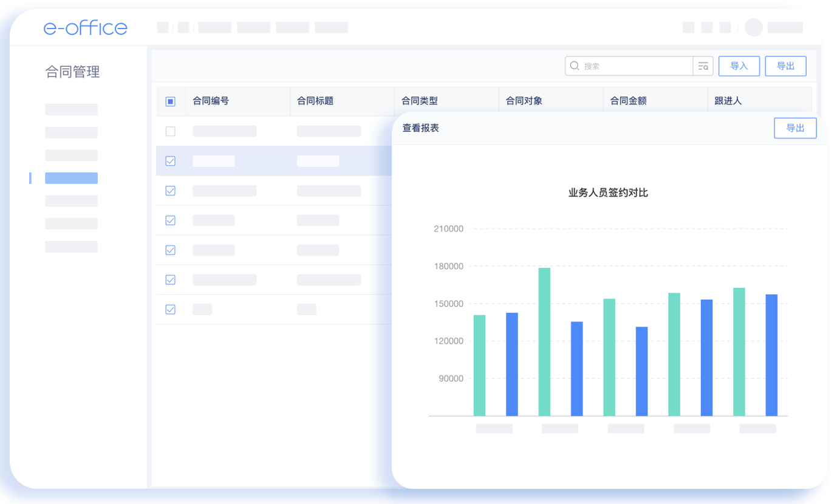Image resolution: width=837 pixels, height=504 pixels.
Task: Click the e-office logo
Action: click(86, 28)
